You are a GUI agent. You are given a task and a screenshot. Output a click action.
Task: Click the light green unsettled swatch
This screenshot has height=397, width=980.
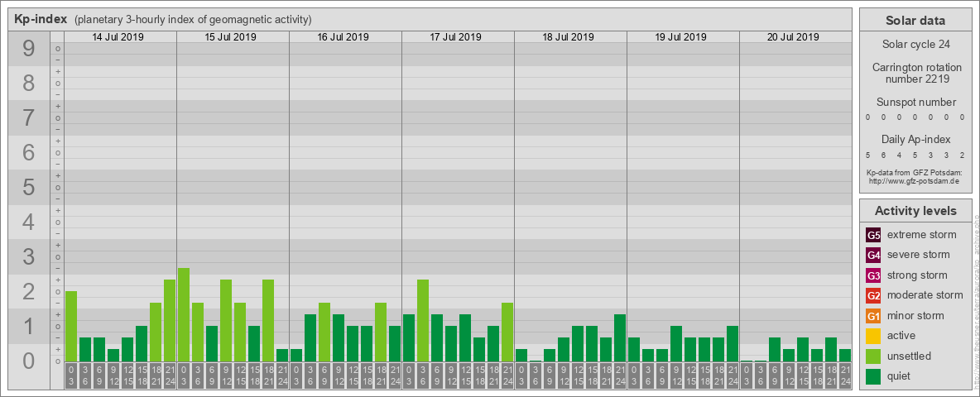point(874,356)
